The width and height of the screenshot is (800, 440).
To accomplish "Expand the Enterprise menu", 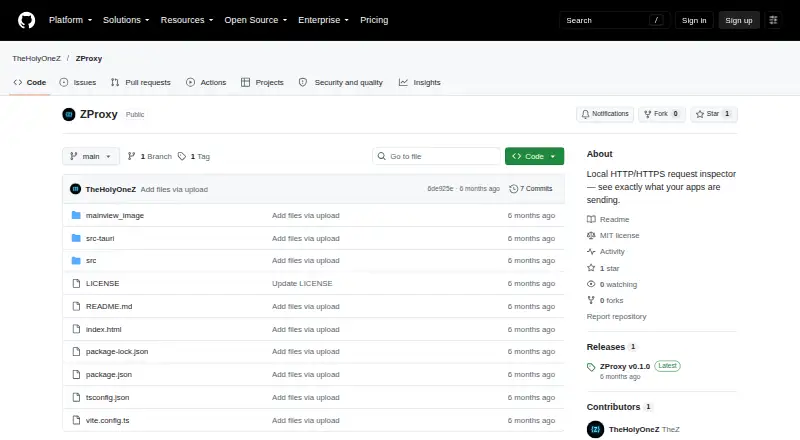I will pos(323,20).
